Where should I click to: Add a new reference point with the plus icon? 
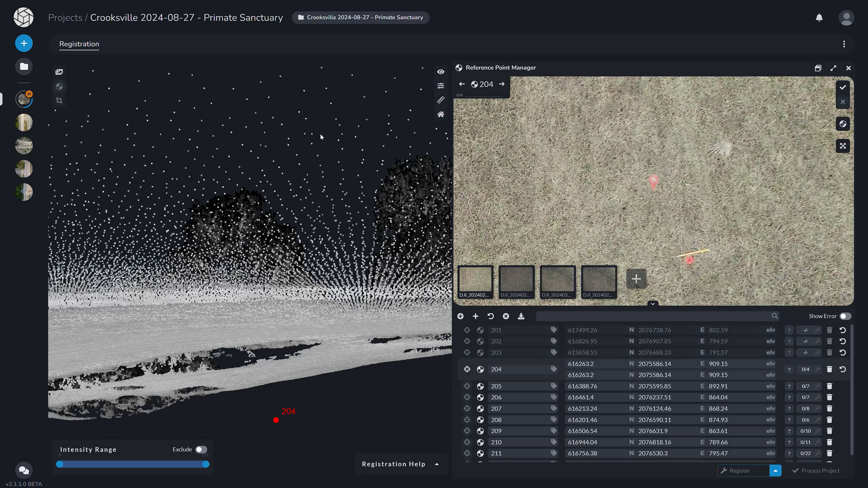[x=475, y=316]
